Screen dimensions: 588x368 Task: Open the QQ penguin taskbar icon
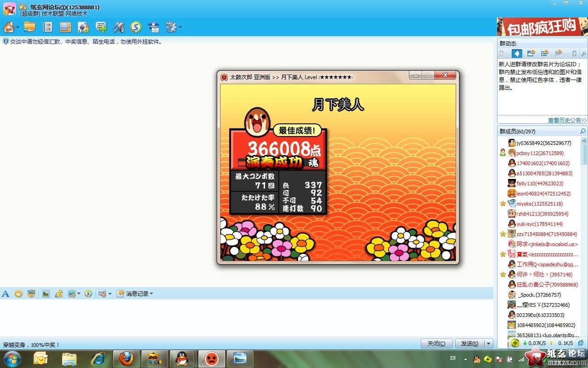click(x=182, y=358)
